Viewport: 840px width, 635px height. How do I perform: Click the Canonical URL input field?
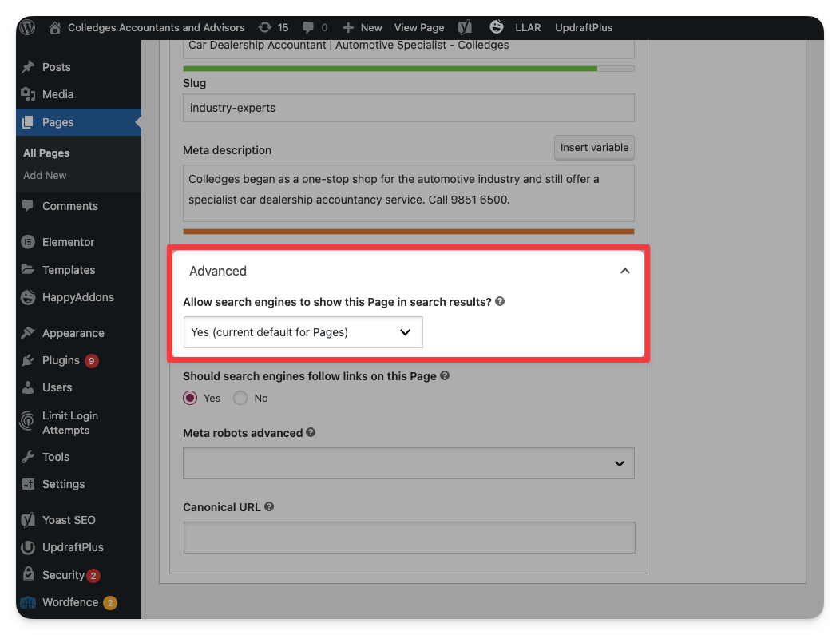click(x=408, y=538)
